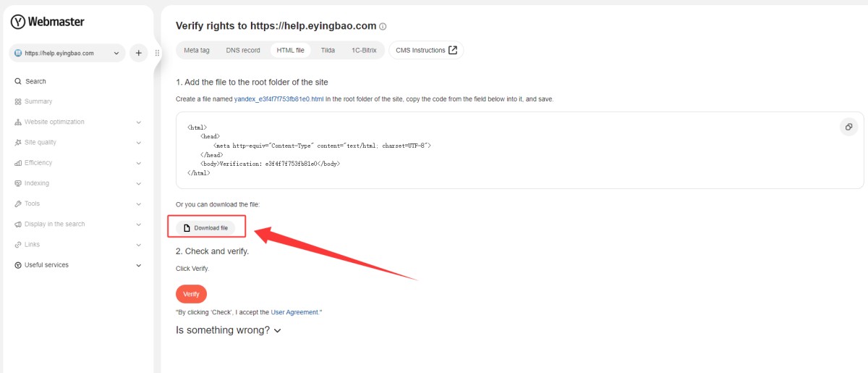
Task: Copy the verification code with copy icon
Action: pos(848,127)
